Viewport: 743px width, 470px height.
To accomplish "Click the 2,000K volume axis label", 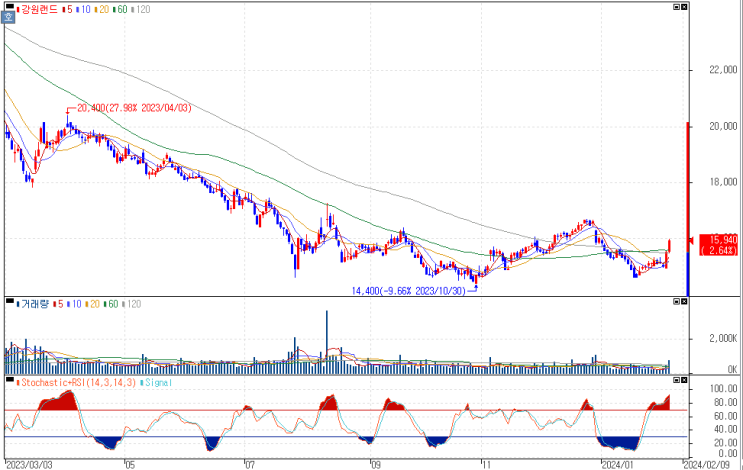I will [723, 339].
